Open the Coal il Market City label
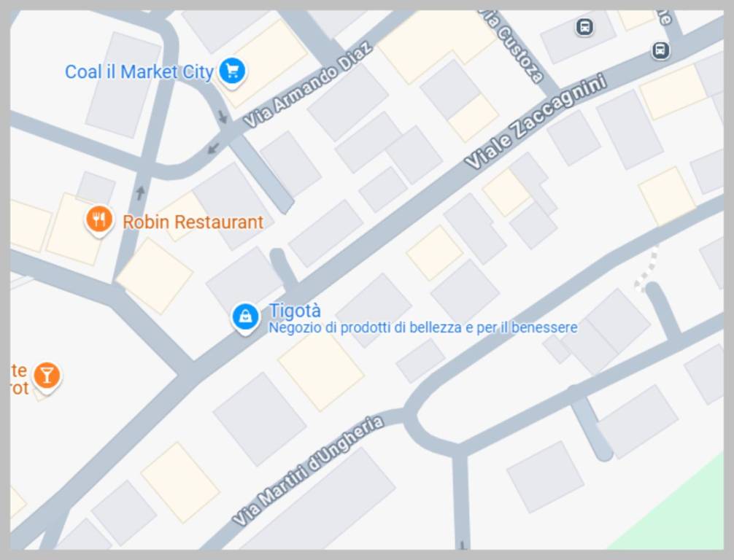Image resolution: width=734 pixels, height=560 pixels. point(139,72)
